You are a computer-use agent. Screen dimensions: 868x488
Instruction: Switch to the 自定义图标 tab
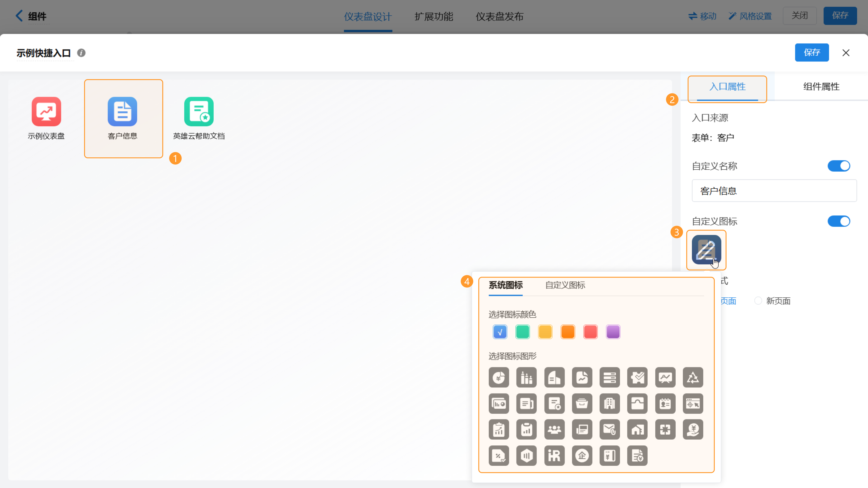tap(565, 285)
